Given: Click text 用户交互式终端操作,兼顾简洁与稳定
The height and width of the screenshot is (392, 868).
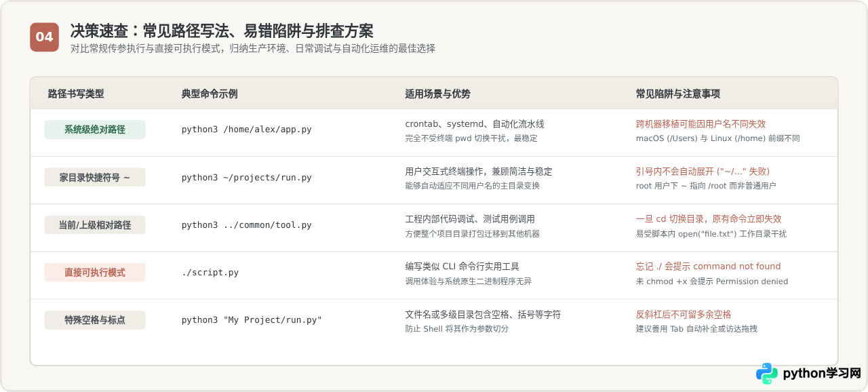Looking at the screenshot, I should point(479,172).
